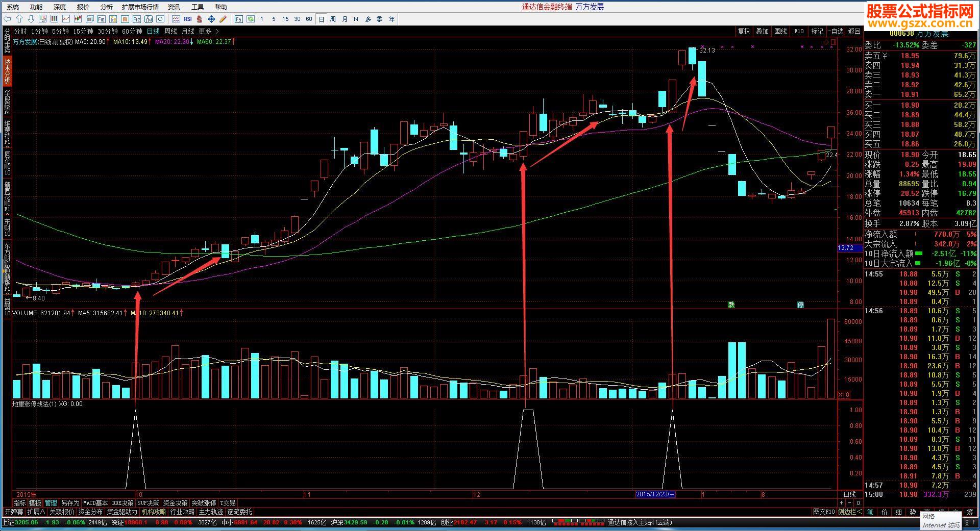This screenshot has width=980, height=531.
Task: Switch to 1-minute period toolbar button
Action: pos(262,19)
